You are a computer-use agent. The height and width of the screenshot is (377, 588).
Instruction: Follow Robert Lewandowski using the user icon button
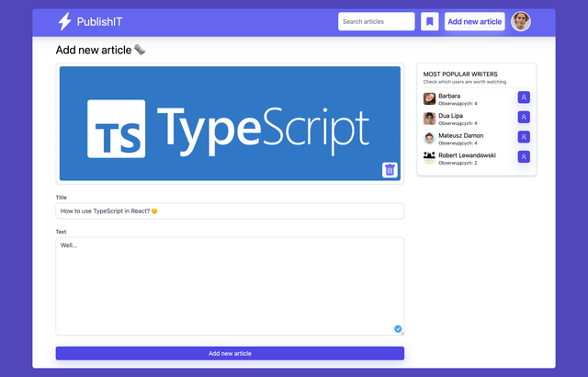[524, 156]
